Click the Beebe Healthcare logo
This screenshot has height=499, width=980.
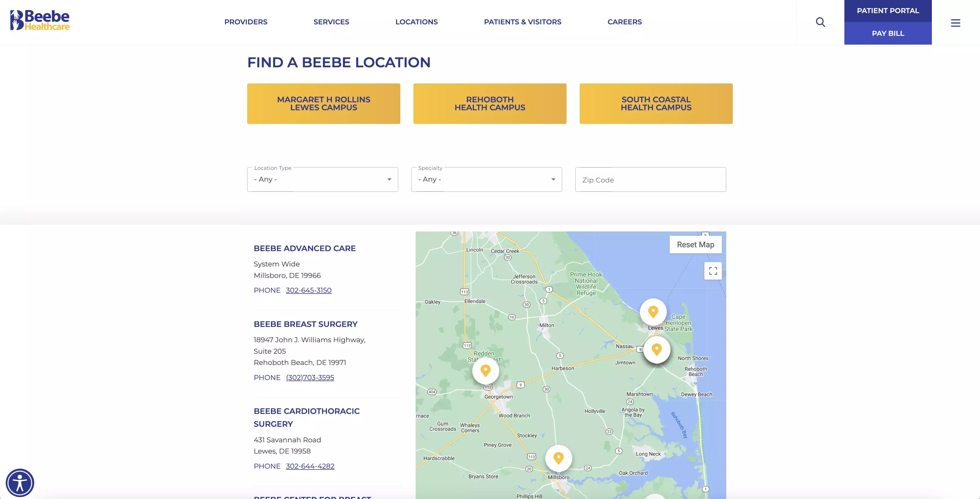coord(40,20)
